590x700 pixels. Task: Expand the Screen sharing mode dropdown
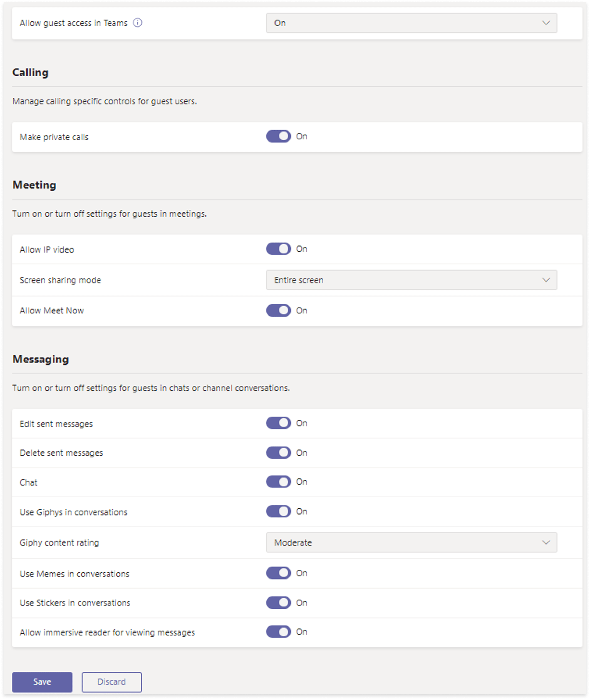(x=411, y=280)
